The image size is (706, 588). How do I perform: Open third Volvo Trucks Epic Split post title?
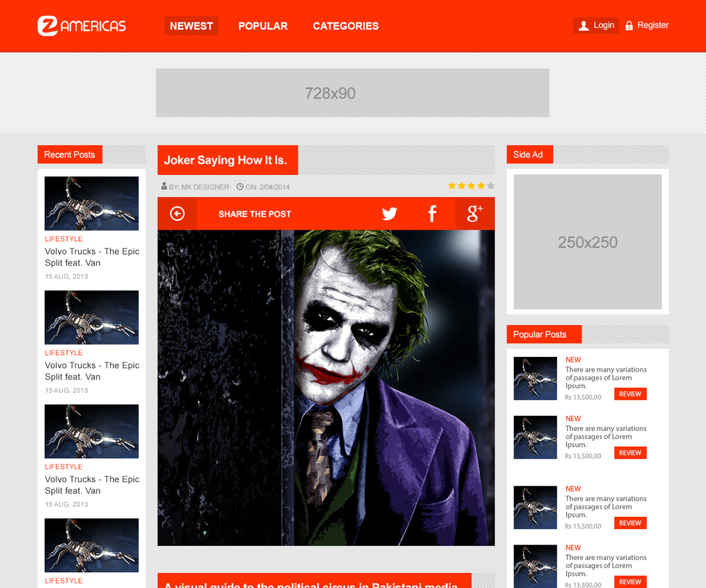coord(92,485)
